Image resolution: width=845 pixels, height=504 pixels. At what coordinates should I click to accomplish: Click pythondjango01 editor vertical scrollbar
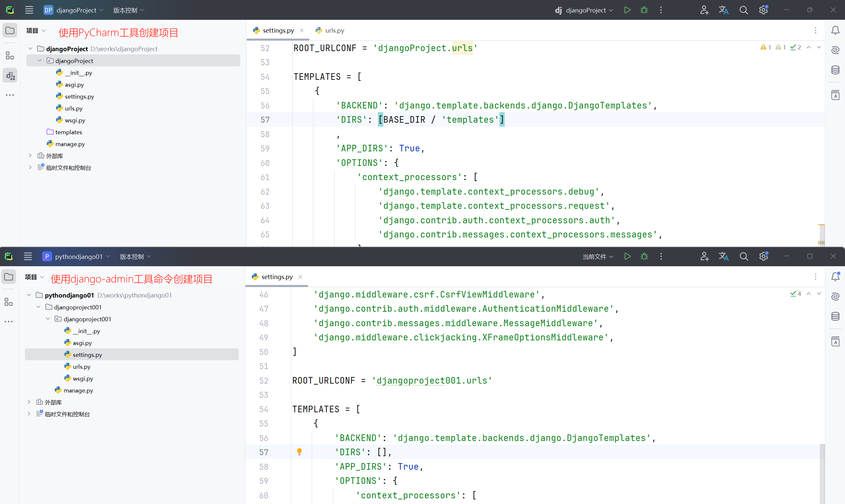tap(822, 473)
